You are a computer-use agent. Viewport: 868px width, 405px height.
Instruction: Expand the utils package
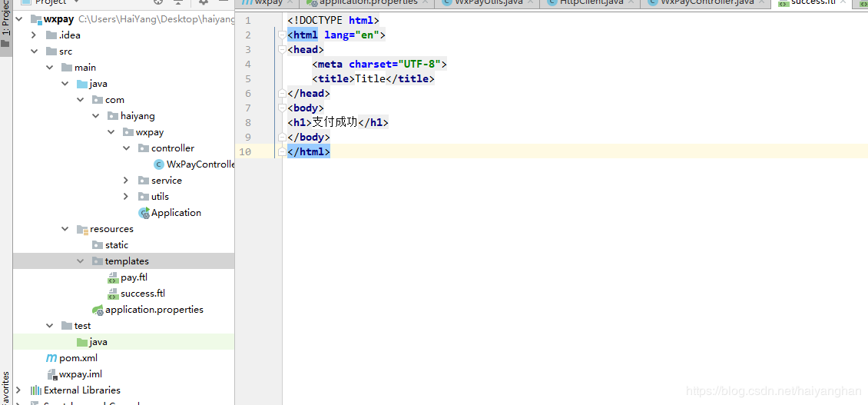click(x=126, y=197)
